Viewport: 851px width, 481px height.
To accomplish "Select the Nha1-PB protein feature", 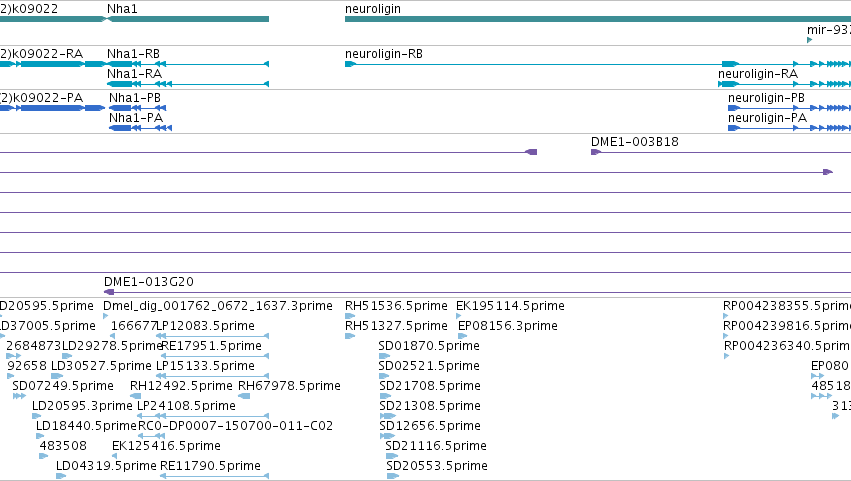I will pos(137,108).
